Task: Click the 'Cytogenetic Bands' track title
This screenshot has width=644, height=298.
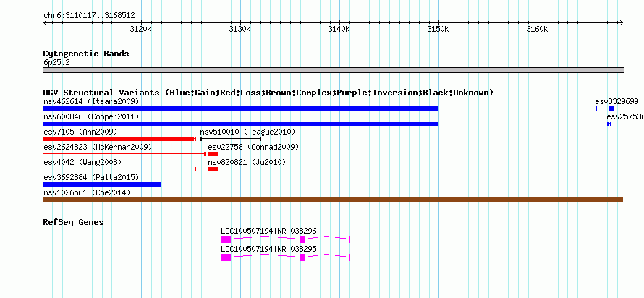Action: point(86,54)
